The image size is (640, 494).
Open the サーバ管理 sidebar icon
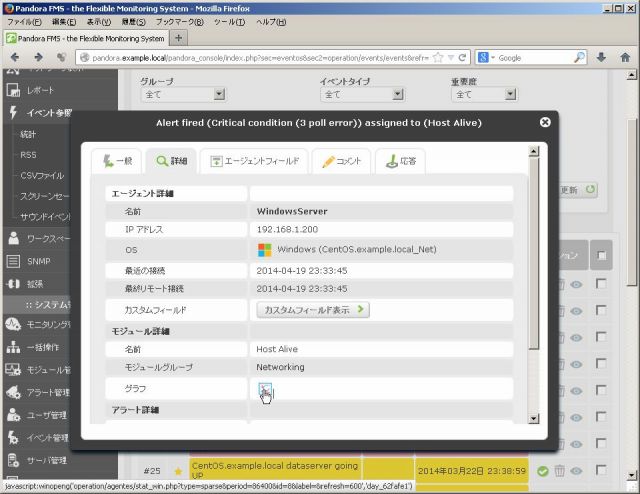click(13, 460)
